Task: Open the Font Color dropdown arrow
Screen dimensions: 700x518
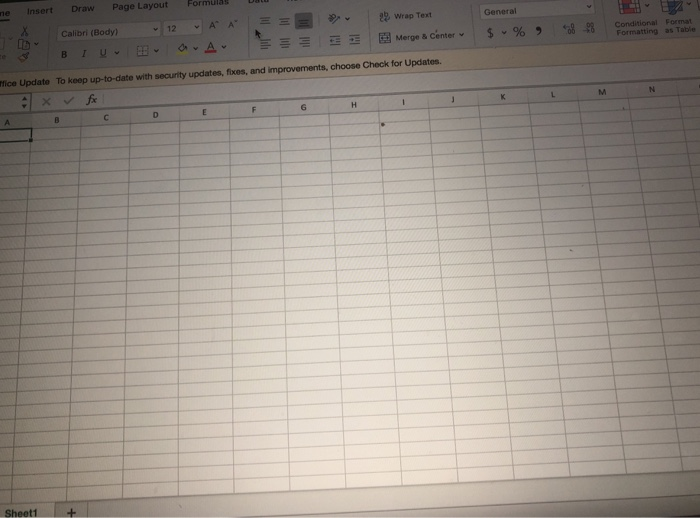Action: coord(224,46)
